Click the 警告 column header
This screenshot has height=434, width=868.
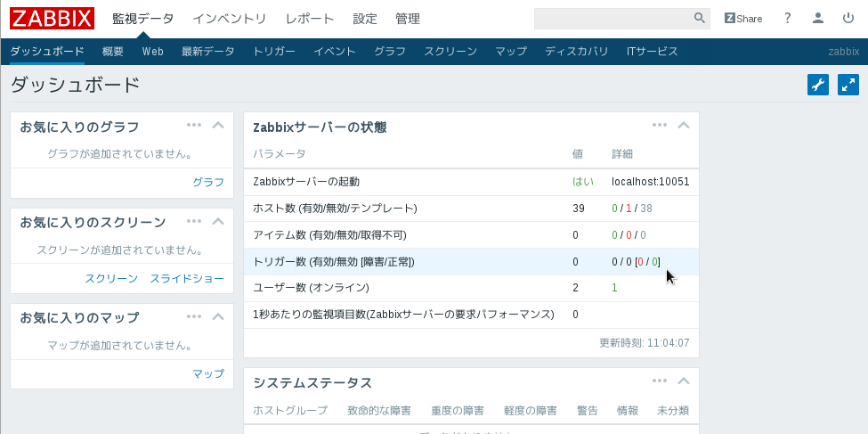pos(588,411)
